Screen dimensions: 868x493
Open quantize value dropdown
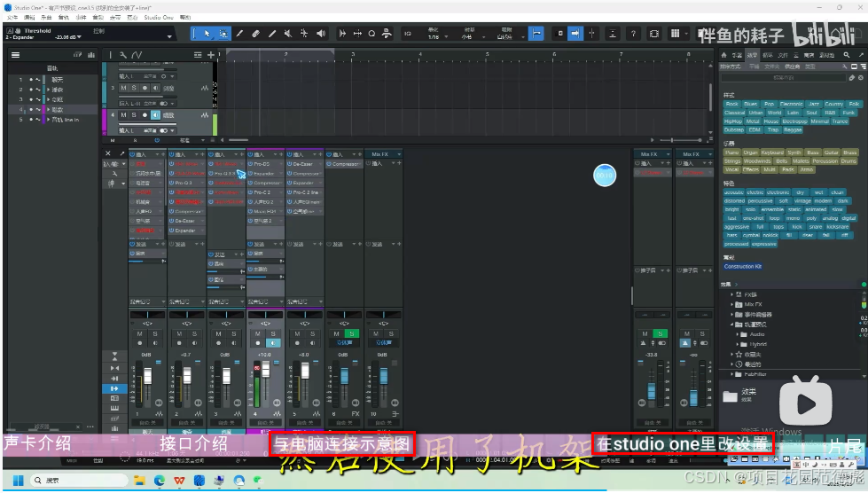pyautogui.click(x=446, y=37)
